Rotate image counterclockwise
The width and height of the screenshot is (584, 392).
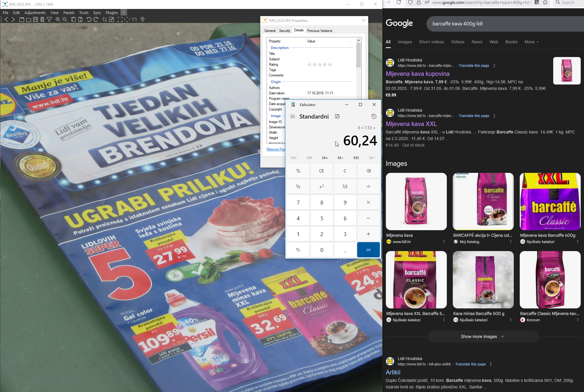pos(89,19)
